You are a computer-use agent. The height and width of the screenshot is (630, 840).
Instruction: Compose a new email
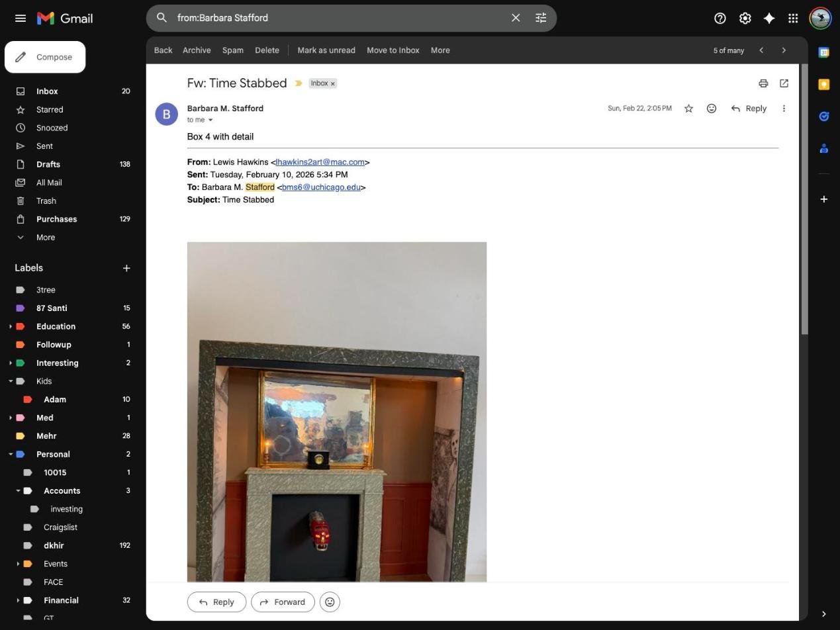tap(45, 57)
